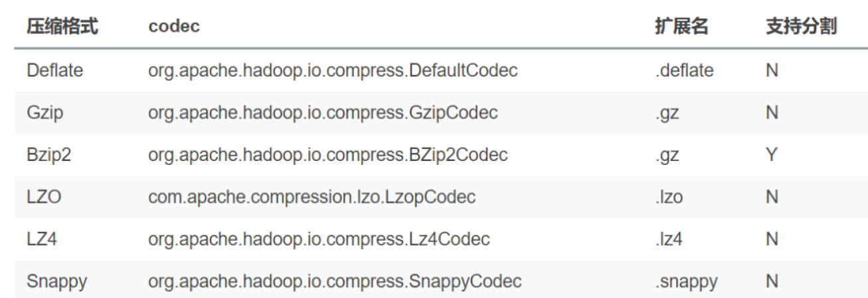Select the Gzip format name cell
Viewport: 868px width, 298px height.
(45, 112)
